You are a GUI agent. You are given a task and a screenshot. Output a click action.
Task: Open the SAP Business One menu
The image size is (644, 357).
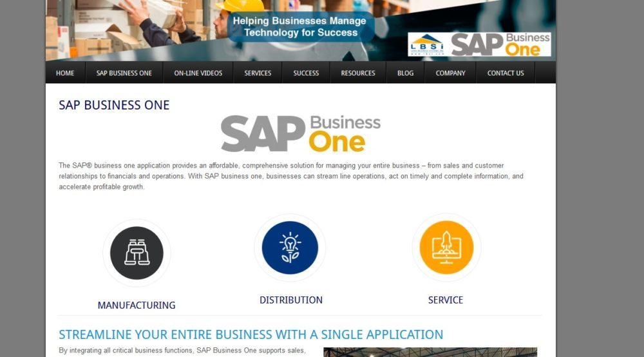(124, 73)
